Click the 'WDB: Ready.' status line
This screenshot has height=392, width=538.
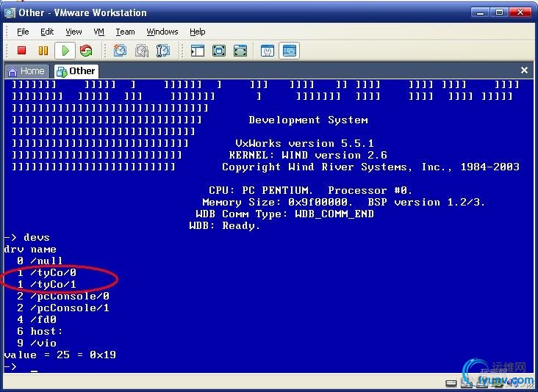pos(225,226)
